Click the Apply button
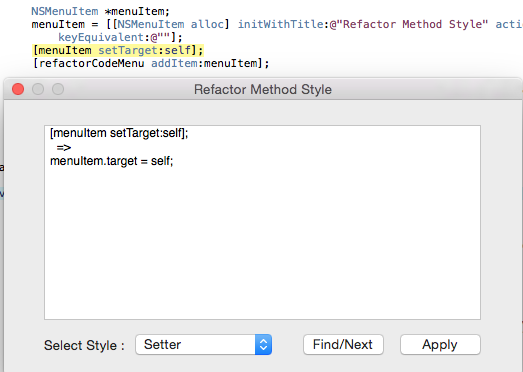This screenshot has width=523, height=372. point(440,345)
